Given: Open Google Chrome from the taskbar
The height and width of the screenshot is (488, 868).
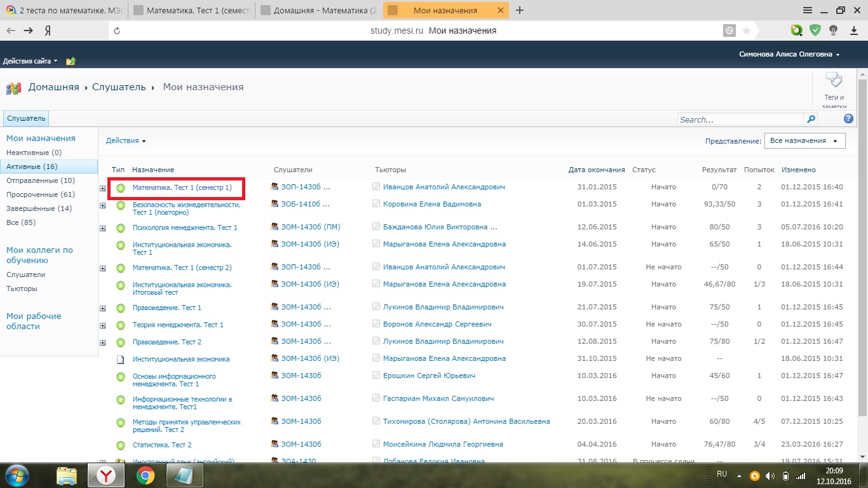Looking at the screenshot, I should 146,475.
